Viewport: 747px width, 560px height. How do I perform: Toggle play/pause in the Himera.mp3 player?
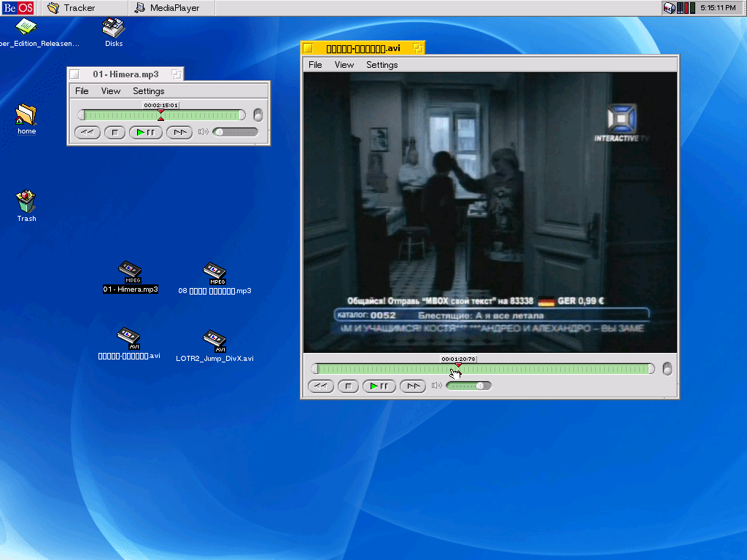point(146,132)
